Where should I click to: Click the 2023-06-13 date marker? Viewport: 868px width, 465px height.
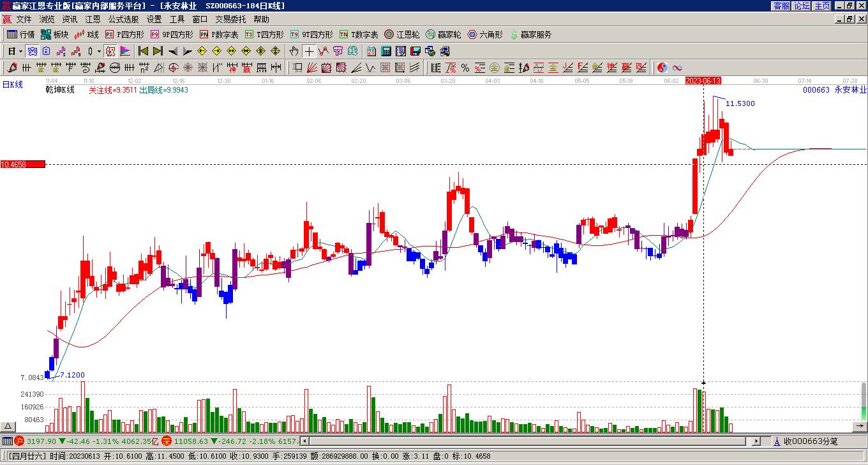click(703, 80)
